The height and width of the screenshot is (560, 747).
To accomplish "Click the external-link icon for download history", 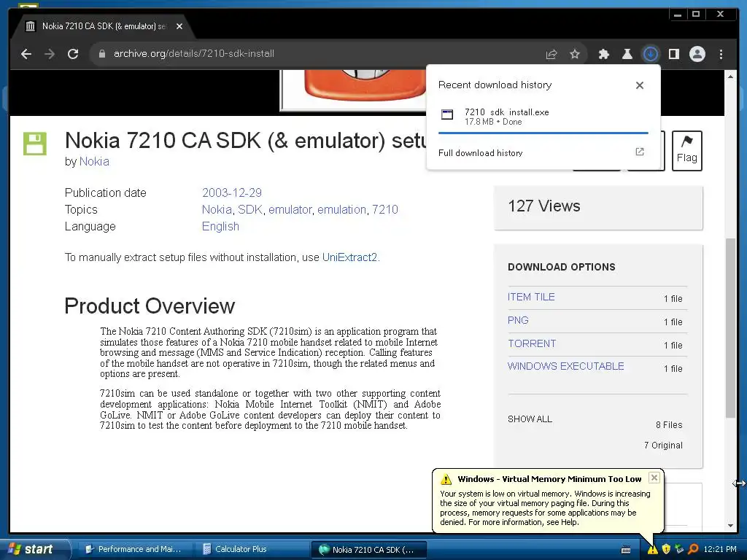I will coord(639,152).
